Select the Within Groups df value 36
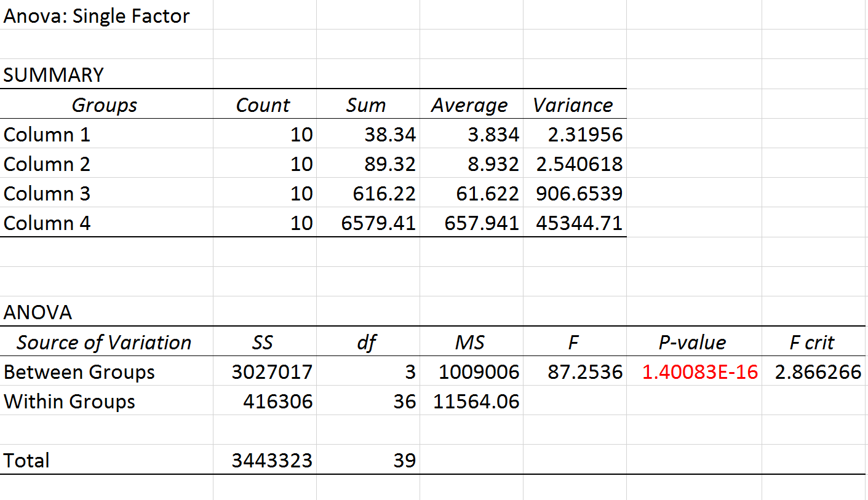 pyautogui.click(x=404, y=402)
